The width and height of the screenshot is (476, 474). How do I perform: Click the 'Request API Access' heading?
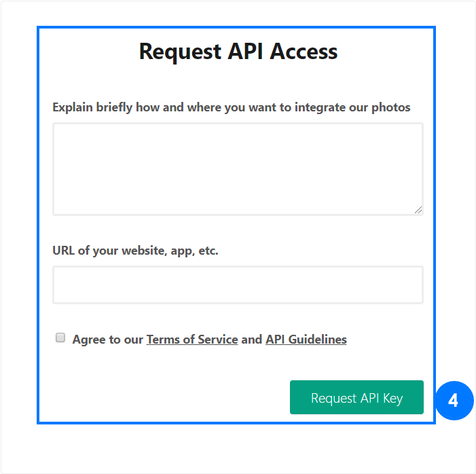pos(238,52)
